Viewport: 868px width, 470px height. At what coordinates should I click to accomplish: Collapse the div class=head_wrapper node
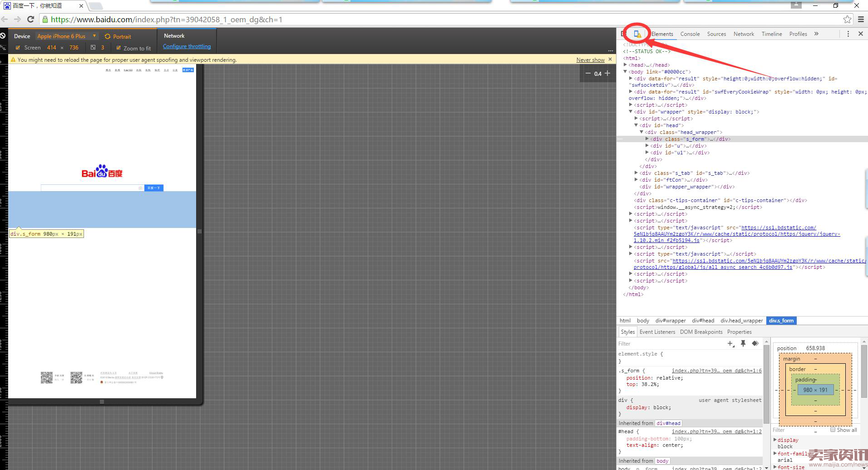[641, 132]
